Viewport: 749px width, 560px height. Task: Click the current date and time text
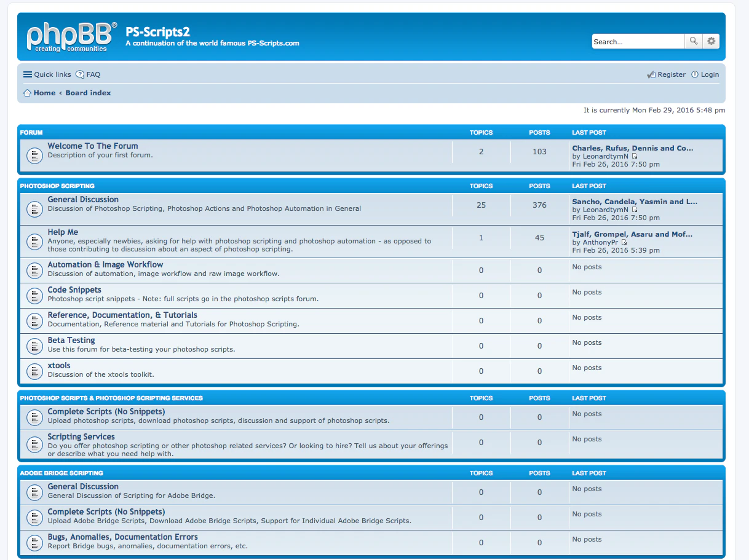(654, 110)
